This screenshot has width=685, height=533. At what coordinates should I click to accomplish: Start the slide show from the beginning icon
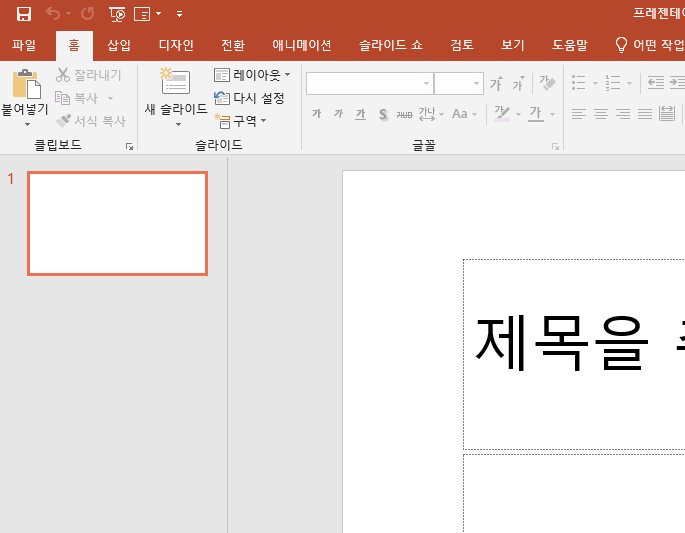point(117,14)
